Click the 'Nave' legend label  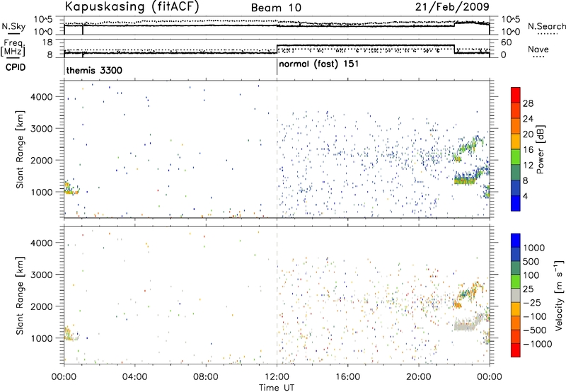[x=538, y=49]
